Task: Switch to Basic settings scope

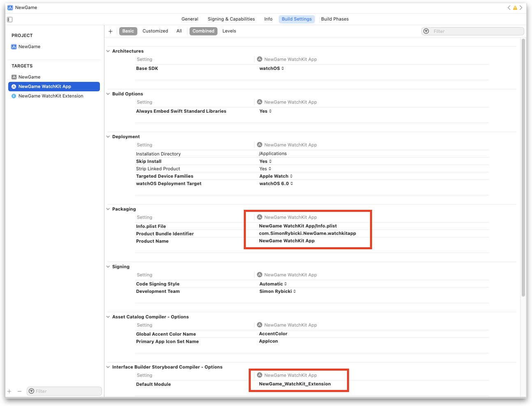Action: pos(128,31)
